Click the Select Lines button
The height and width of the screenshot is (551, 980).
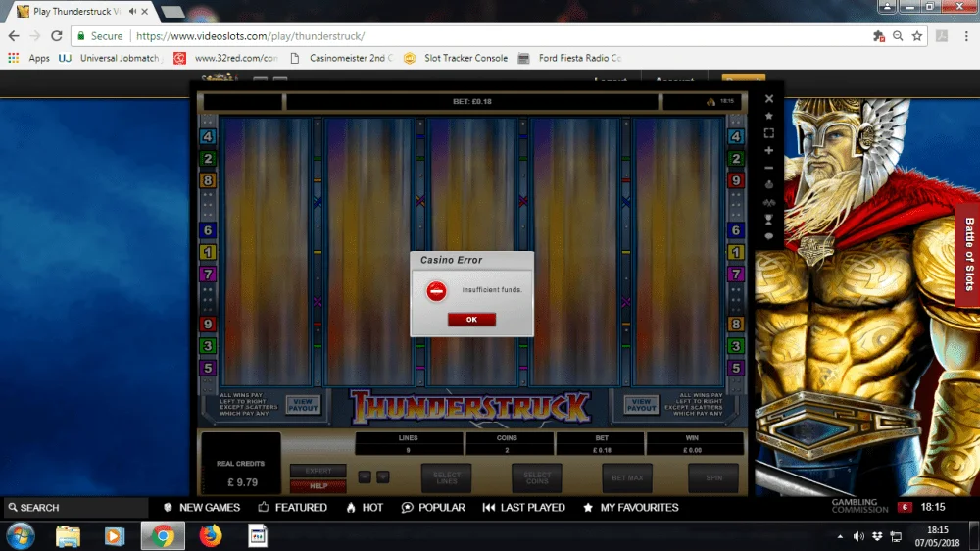tap(446, 477)
